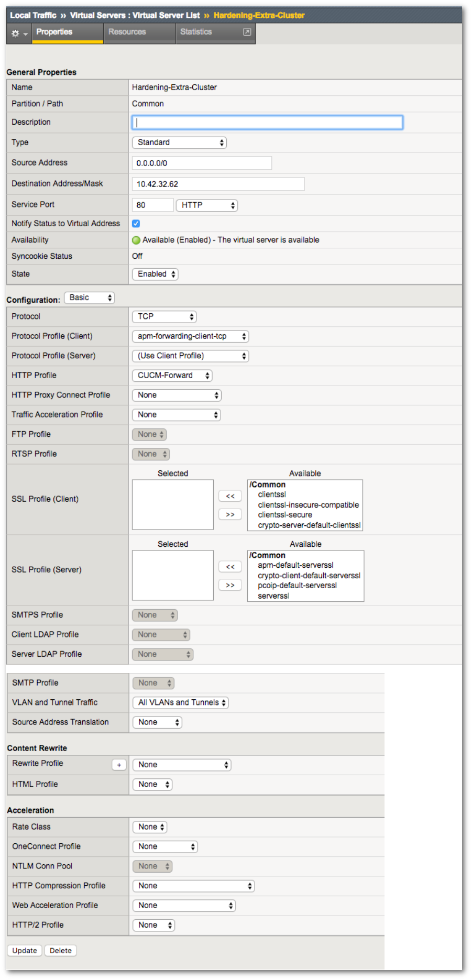The image size is (472, 980).
Task: Open Source Address Translation dropdown
Action: click(x=157, y=722)
